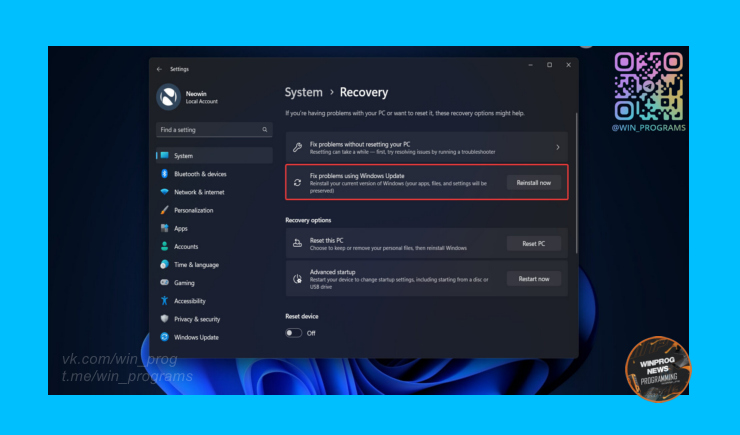Click the Reset PC button

(534, 243)
